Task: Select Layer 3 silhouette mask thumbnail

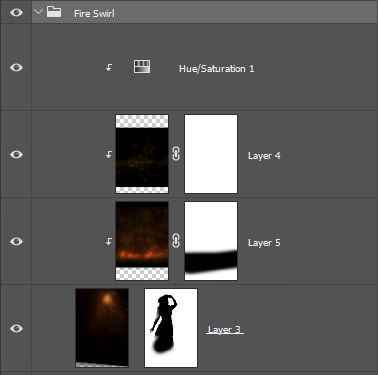Action: click(171, 328)
